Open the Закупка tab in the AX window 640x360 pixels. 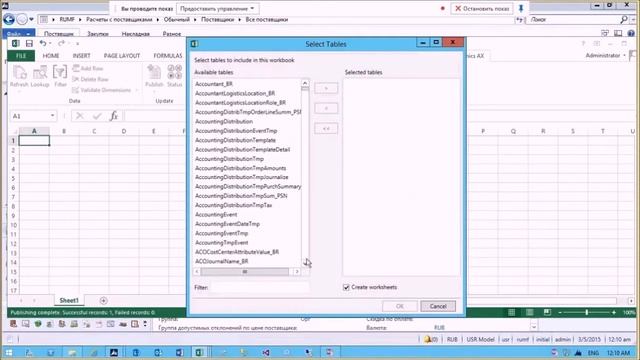point(98,34)
